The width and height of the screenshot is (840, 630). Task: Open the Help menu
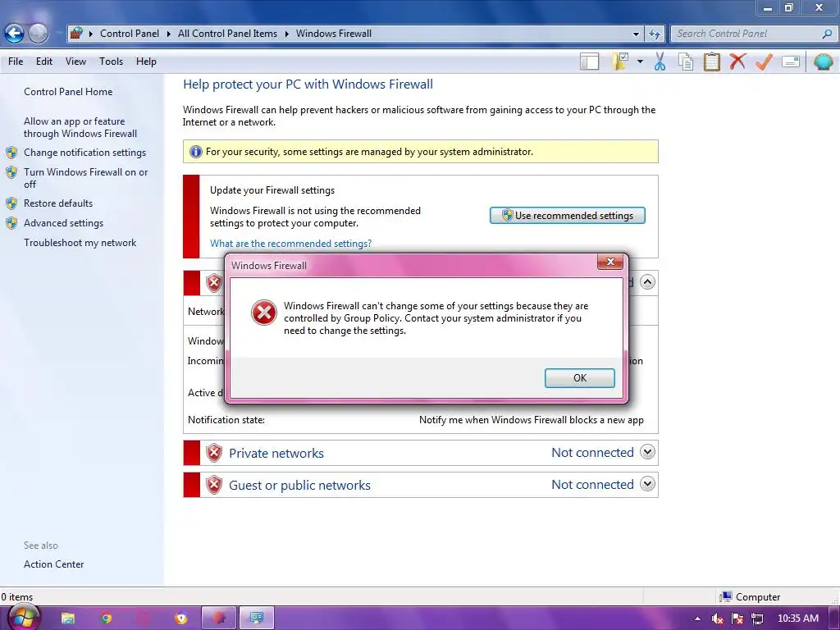pos(146,62)
